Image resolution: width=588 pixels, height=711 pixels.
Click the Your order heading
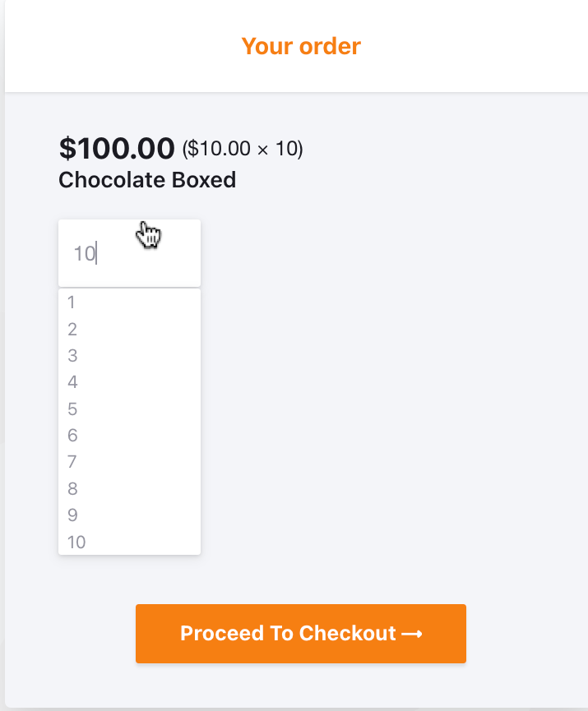[x=301, y=46]
